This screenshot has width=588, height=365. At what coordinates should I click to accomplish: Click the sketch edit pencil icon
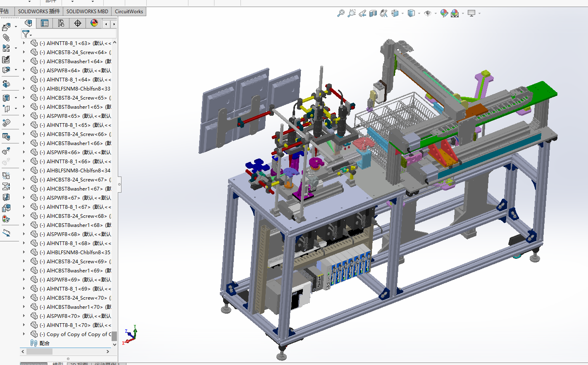click(6, 60)
